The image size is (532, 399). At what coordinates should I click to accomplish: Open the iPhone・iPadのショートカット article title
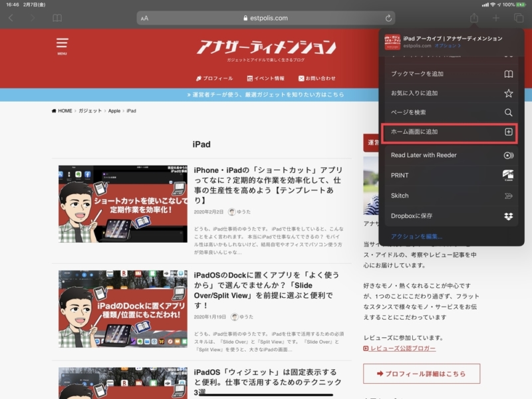269,186
